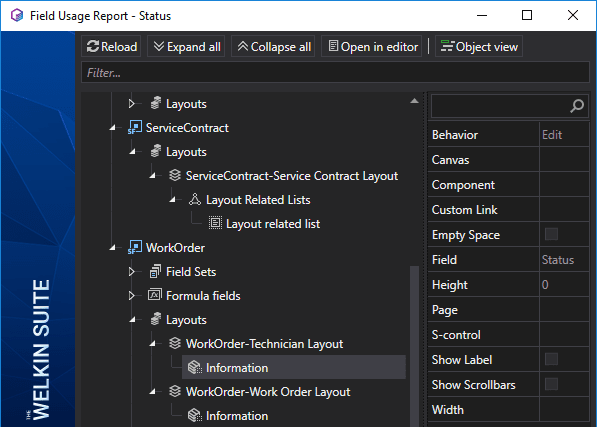This screenshot has height=427, width=597.
Task: Click the ServiceContract object icon
Action: (135, 127)
